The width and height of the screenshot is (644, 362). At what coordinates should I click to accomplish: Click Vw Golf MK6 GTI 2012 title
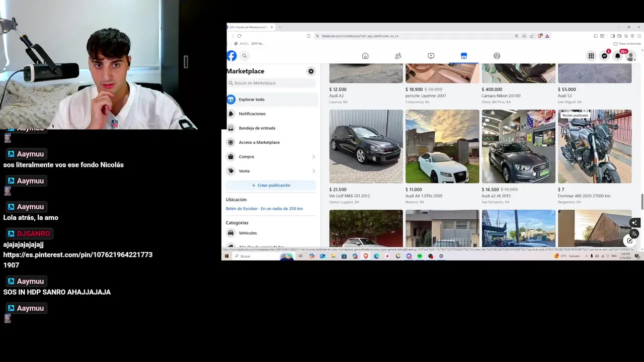coord(350,196)
